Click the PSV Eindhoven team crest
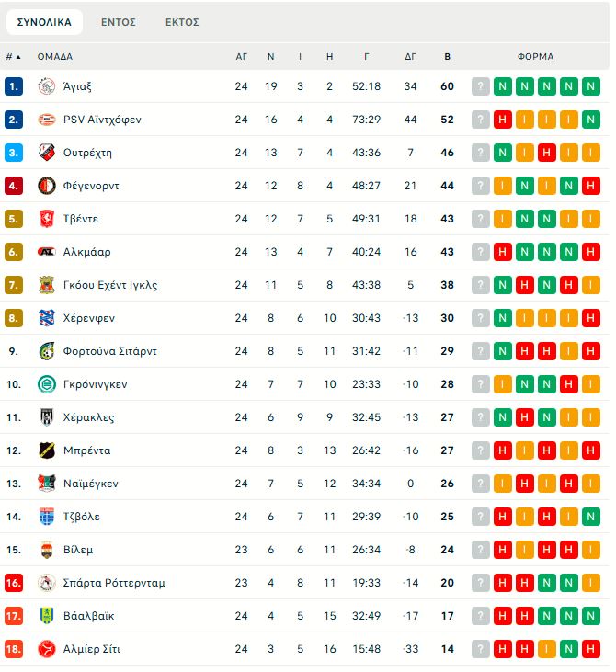The width and height of the screenshot is (616, 672). [47, 120]
